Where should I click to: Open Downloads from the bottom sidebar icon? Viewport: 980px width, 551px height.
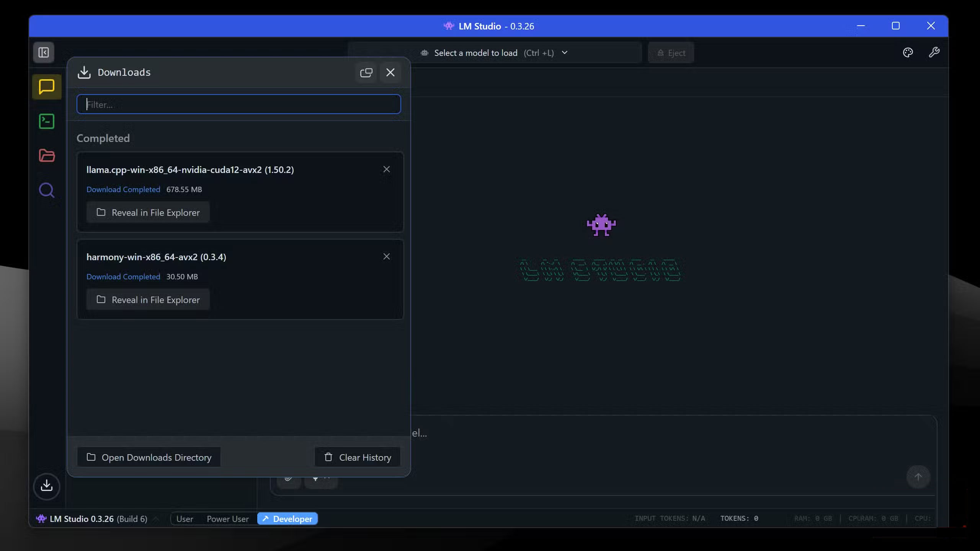(x=46, y=486)
